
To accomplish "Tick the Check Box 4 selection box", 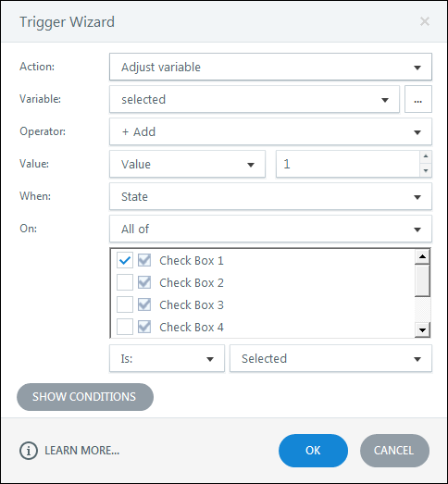I will tap(125, 327).
